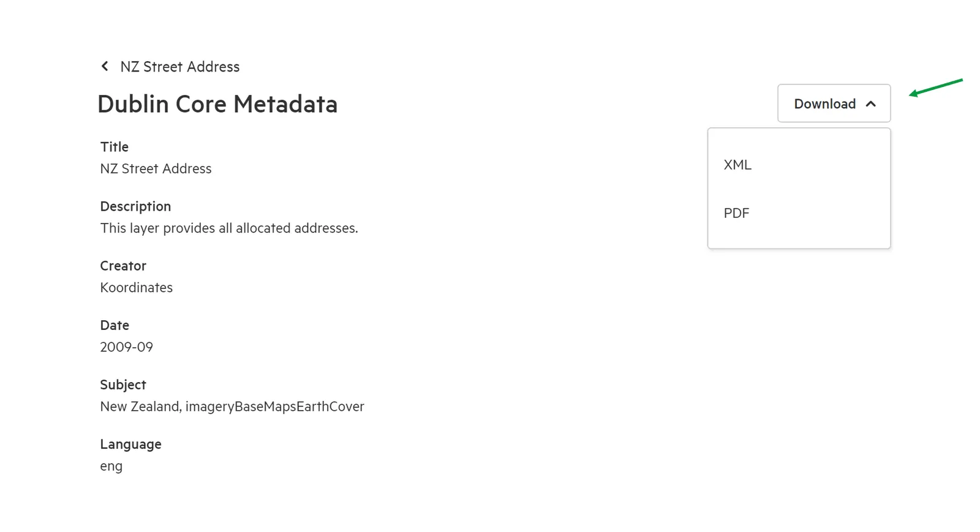Select the Subject field label
980x532 pixels.
123,384
